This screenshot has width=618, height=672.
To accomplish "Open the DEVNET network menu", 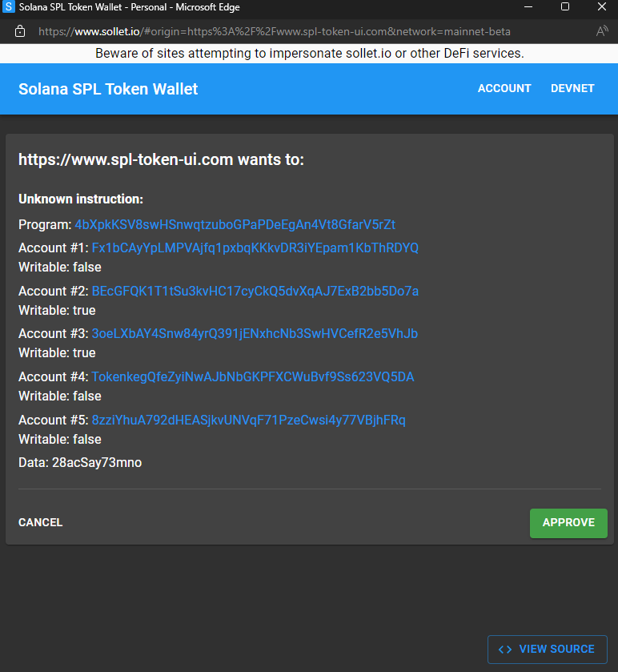I will pos(572,88).
